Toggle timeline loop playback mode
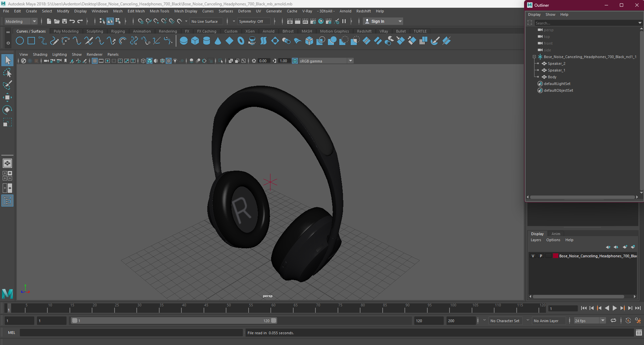This screenshot has height=345, width=644. coord(613,320)
